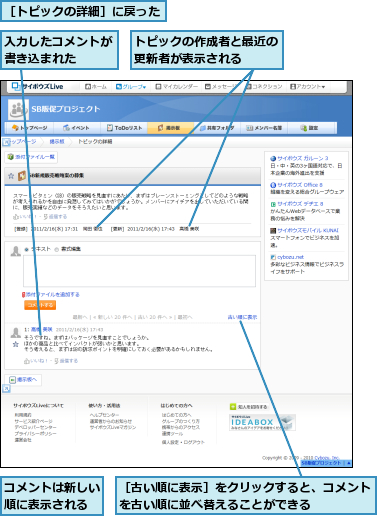Click the 古い順に表示 sort link
The height and width of the screenshot is (516, 377).
pyautogui.click(x=242, y=317)
